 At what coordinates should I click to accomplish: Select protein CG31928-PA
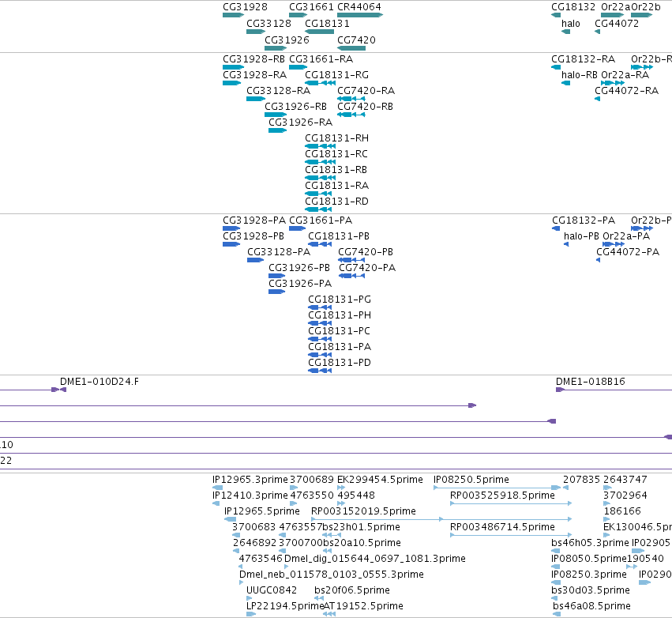231,228
